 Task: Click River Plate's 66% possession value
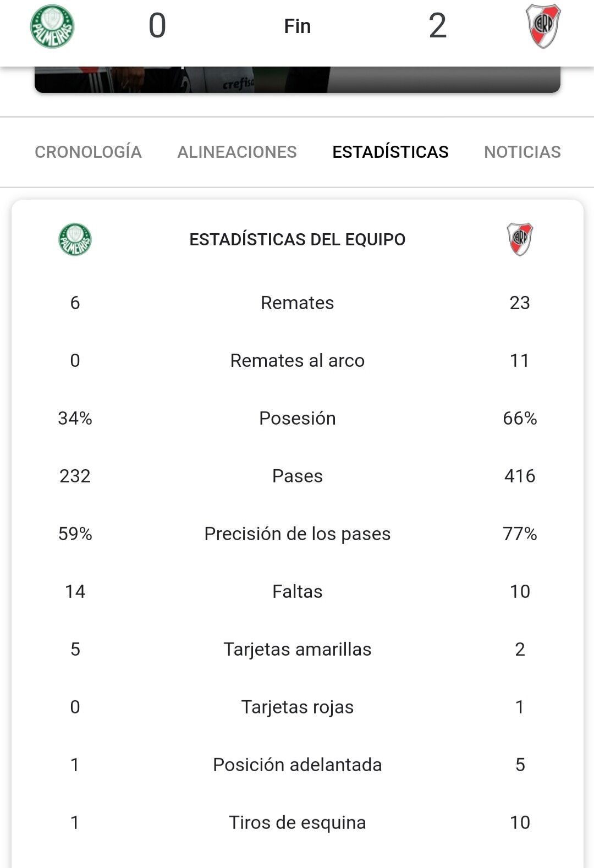(x=520, y=418)
